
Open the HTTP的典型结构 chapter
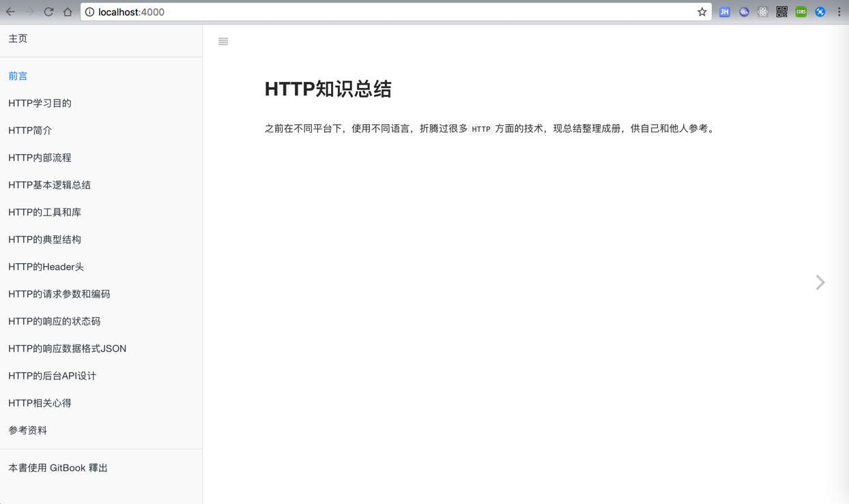pos(44,239)
